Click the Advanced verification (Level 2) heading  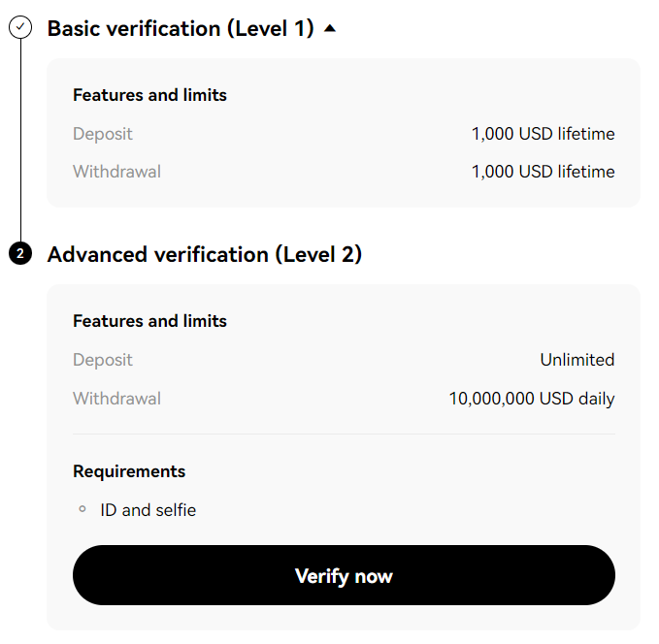205,254
